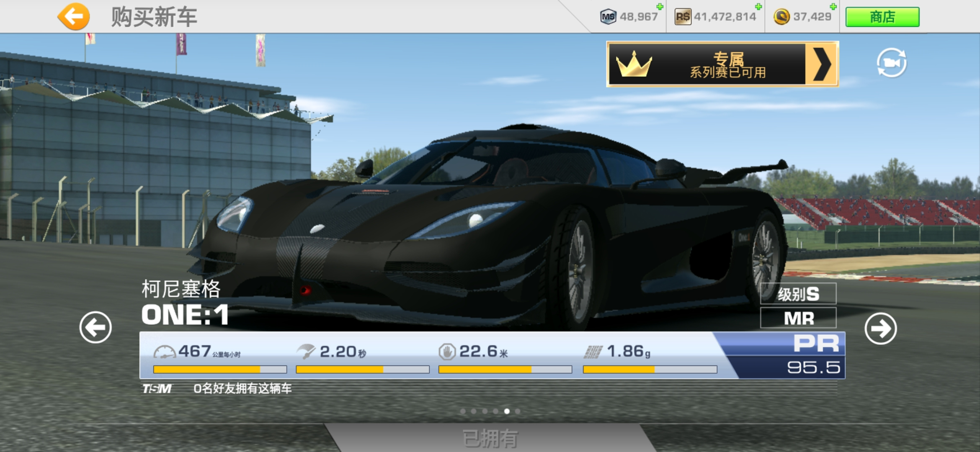Go back with the orange arrow button
Viewport: 980px width, 452px height.
pyautogui.click(x=74, y=17)
